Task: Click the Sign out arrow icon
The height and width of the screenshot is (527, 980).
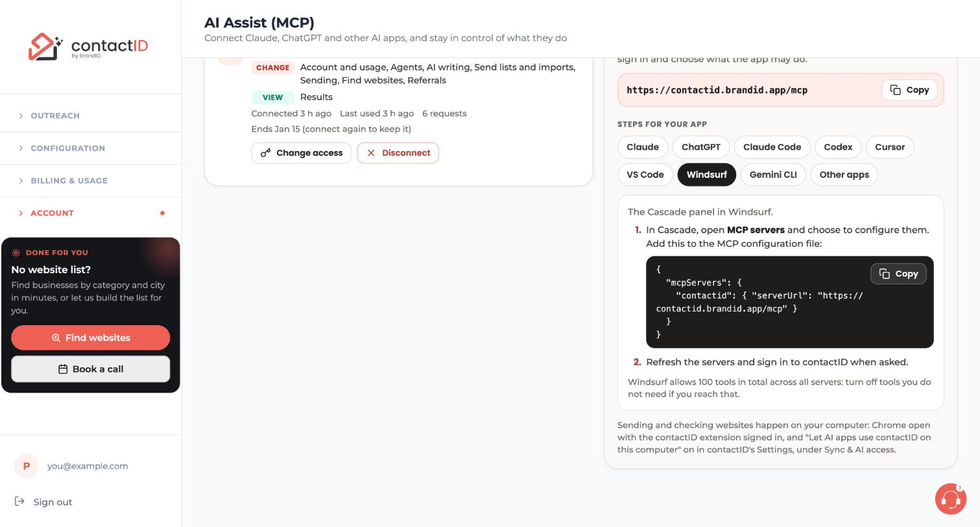Action: click(19, 502)
